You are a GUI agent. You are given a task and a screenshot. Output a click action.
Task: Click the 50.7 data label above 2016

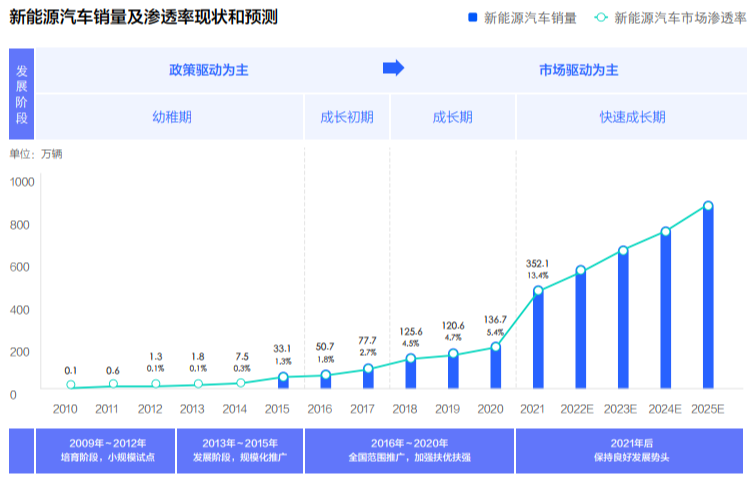[325, 347]
